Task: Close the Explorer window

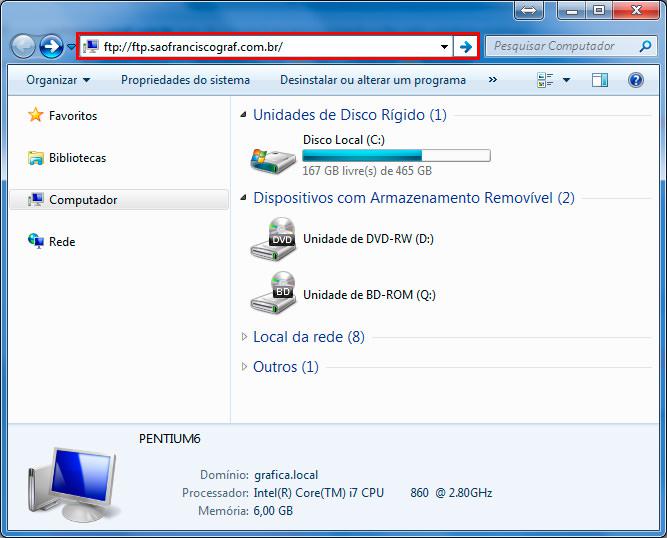Action: click(636, 10)
